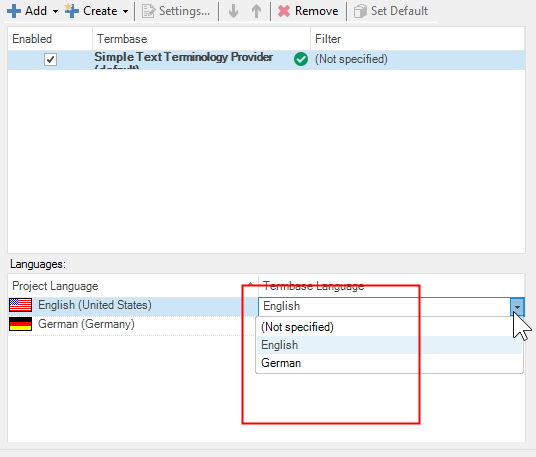Image resolution: width=536 pixels, height=457 pixels.
Task: Sort by Project Language column header
Action: pos(133,286)
